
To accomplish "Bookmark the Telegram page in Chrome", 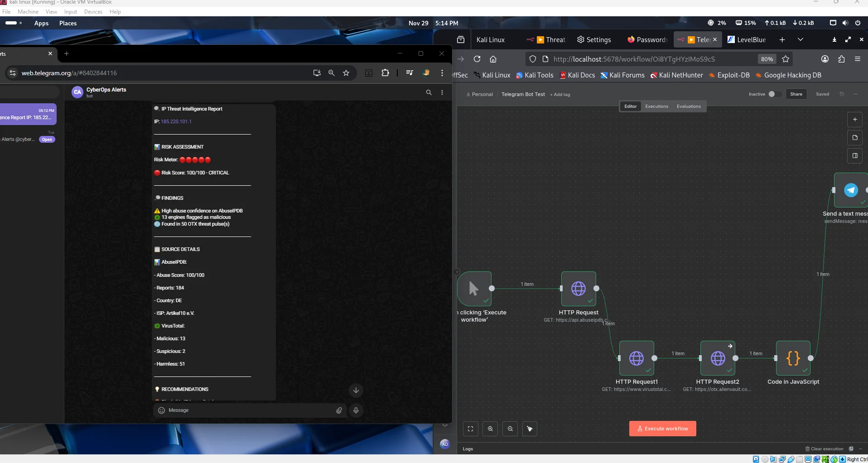I will coord(346,73).
